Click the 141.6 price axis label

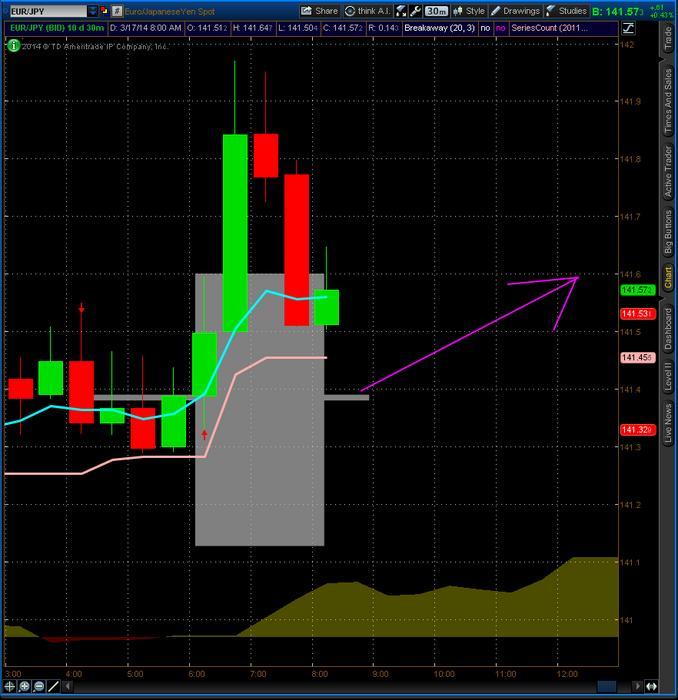click(x=630, y=274)
